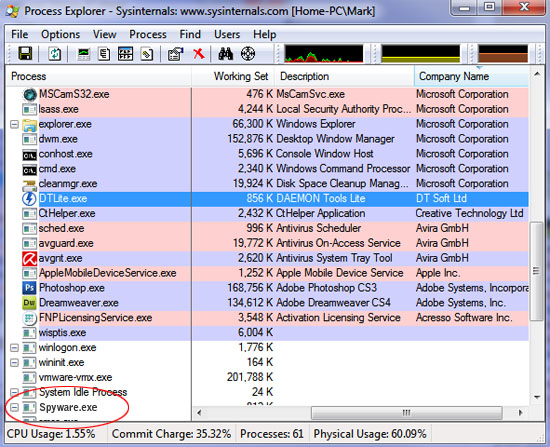Screen dimensions: 550x447
Task: Open the Help menu
Action: tap(264, 34)
